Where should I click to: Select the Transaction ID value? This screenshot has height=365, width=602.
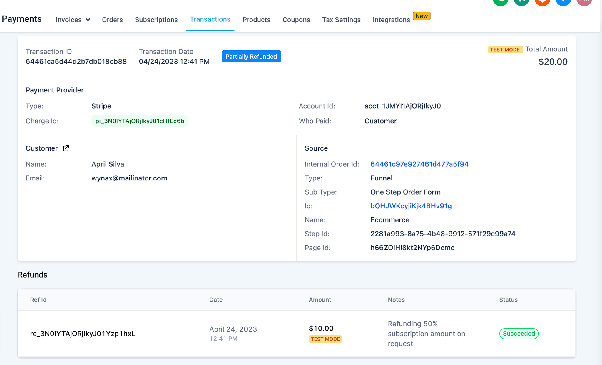(x=76, y=61)
